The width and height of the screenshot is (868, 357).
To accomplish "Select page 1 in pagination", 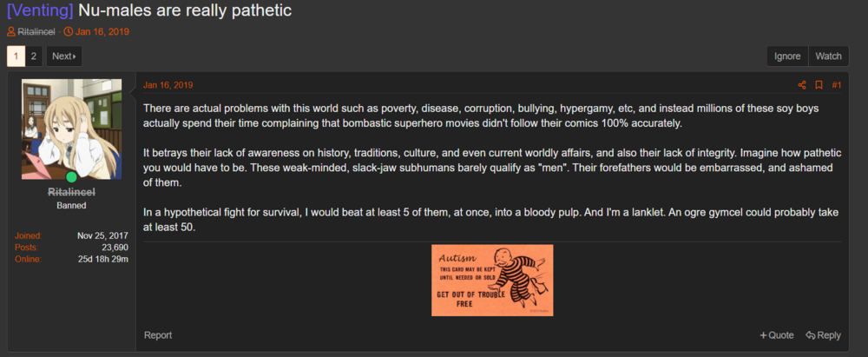I will (16, 56).
